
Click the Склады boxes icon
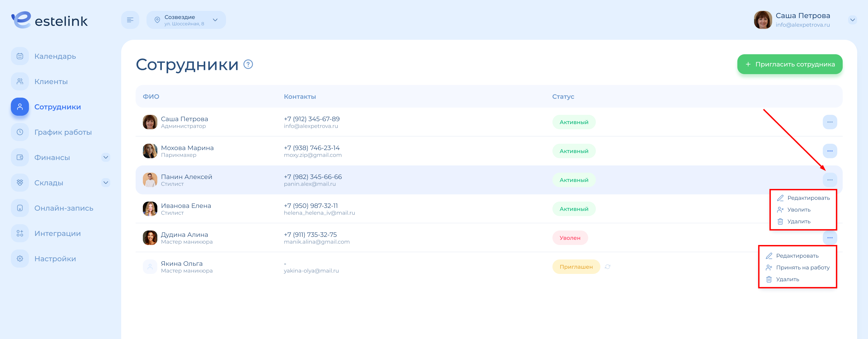(20, 182)
